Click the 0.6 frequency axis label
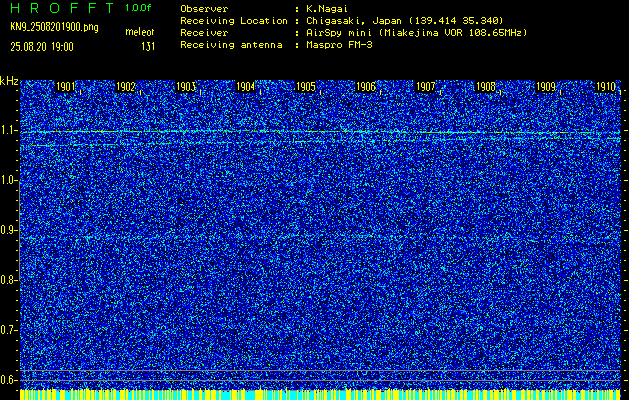629x400 pixels. pos(7,380)
